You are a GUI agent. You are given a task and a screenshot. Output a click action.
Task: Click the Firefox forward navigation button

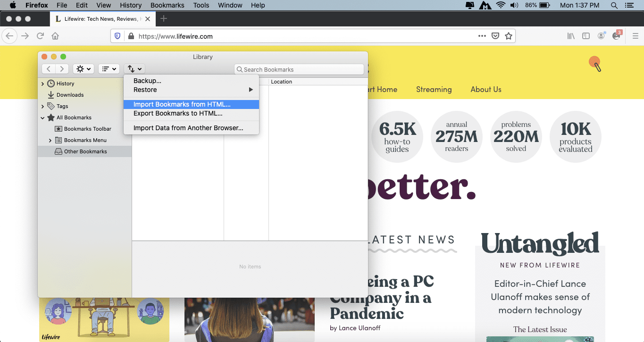tap(25, 36)
